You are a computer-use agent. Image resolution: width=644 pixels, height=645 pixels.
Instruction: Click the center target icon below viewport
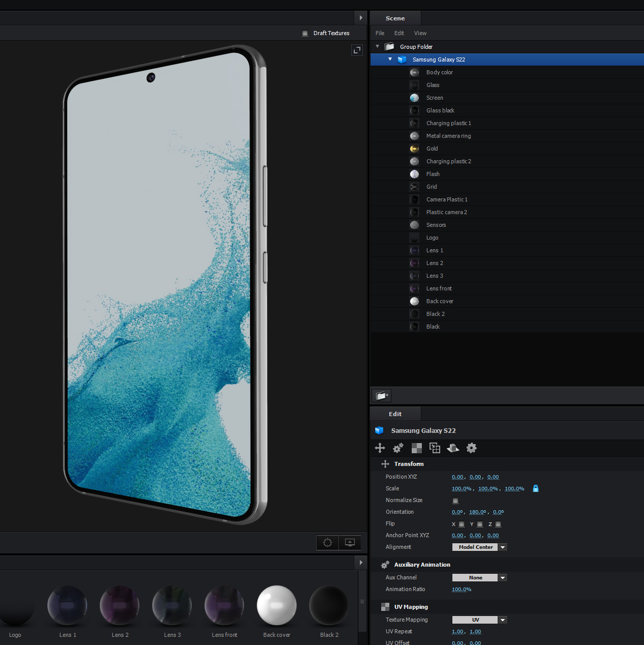click(327, 543)
